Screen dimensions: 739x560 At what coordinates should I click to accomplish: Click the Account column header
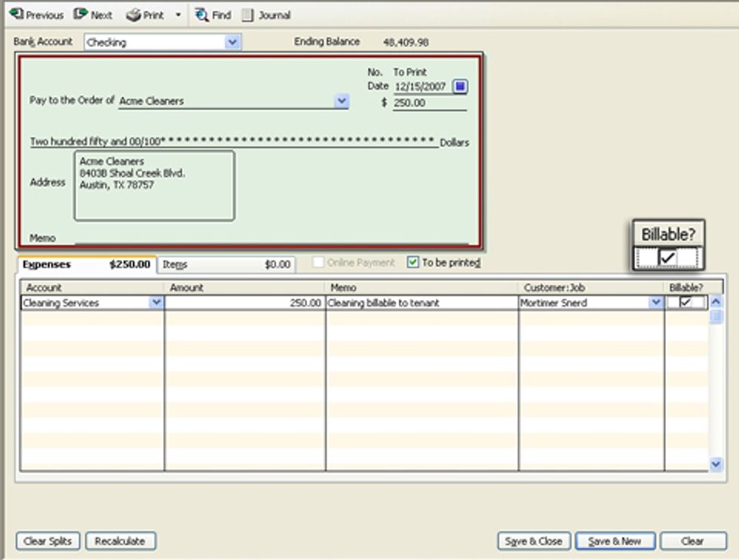point(92,287)
